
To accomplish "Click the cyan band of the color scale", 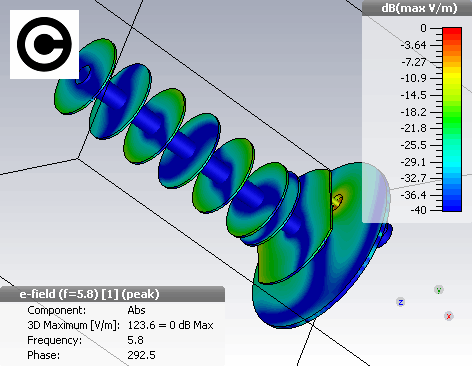I will coord(452,162).
